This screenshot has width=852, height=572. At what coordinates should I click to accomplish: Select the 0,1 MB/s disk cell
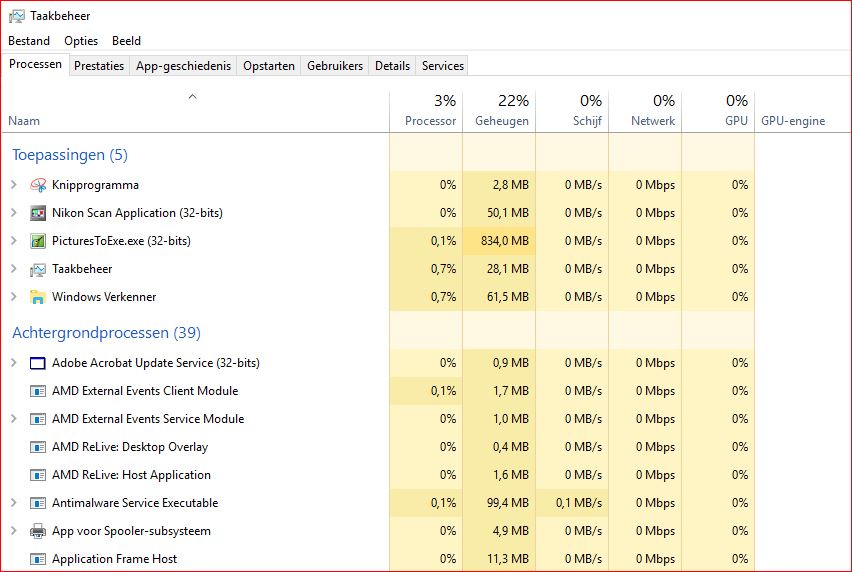click(x=572, y=503)
